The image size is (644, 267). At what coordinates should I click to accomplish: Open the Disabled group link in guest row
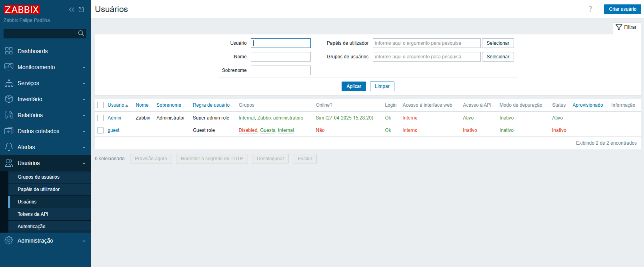click(x=248, y=130)
